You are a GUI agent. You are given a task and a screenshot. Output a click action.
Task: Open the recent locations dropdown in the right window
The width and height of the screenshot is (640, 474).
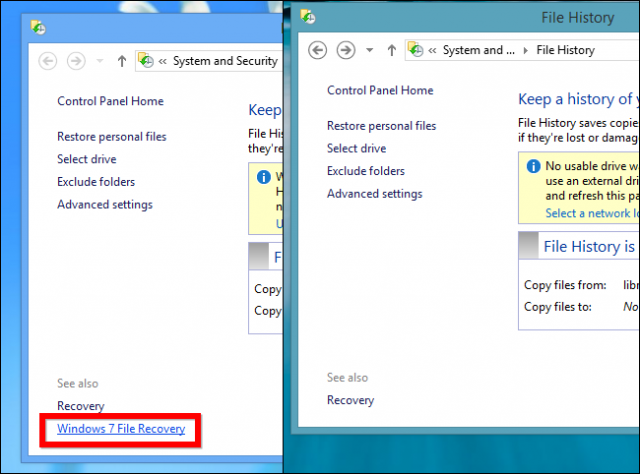[x=369, y=50]
